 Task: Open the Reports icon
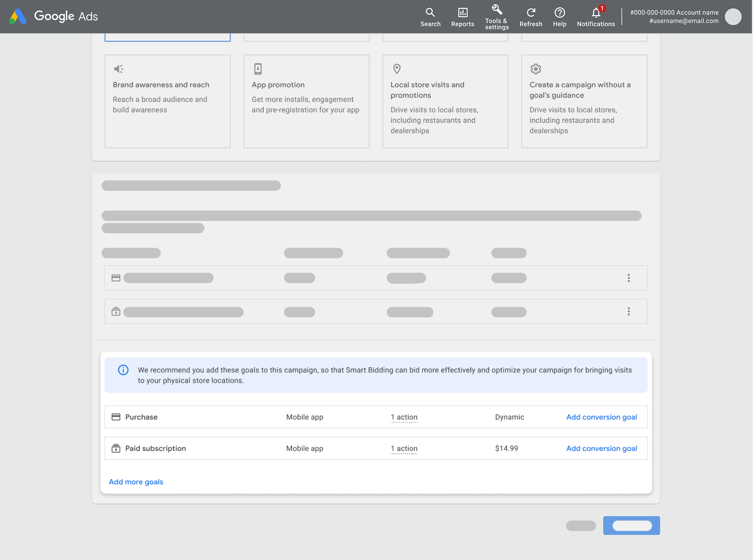click(462, 13)
